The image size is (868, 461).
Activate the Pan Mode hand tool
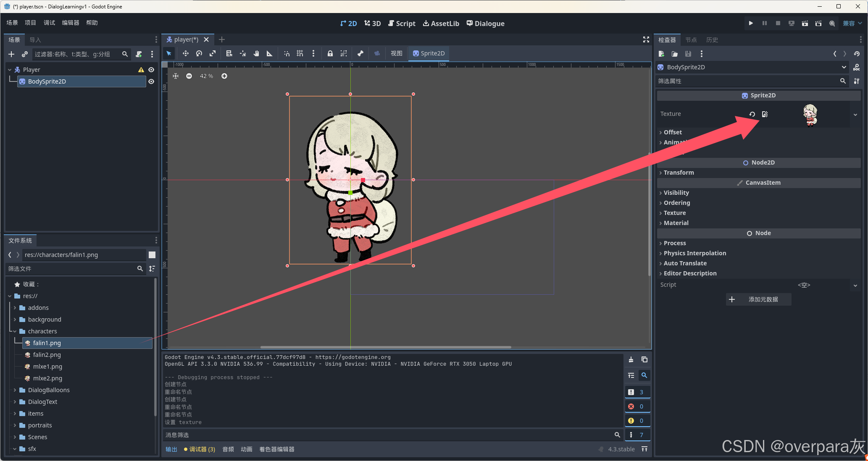256,53
